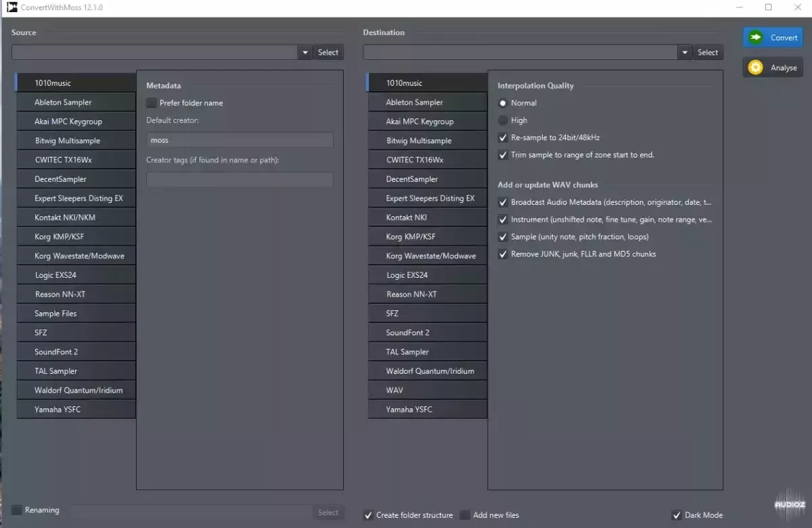Select Yamaha YSFC destination tab
812x528 pixels.
428,410
